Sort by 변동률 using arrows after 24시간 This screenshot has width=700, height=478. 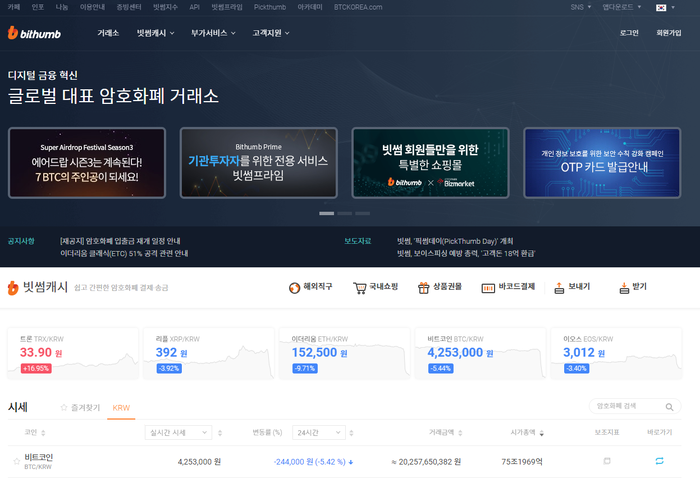(x=351, y=432)
